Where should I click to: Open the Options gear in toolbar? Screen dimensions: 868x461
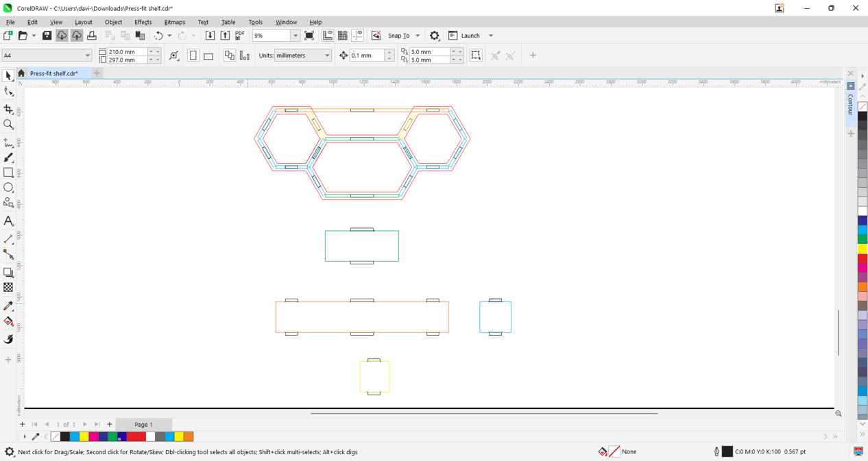tap(435, 36)
